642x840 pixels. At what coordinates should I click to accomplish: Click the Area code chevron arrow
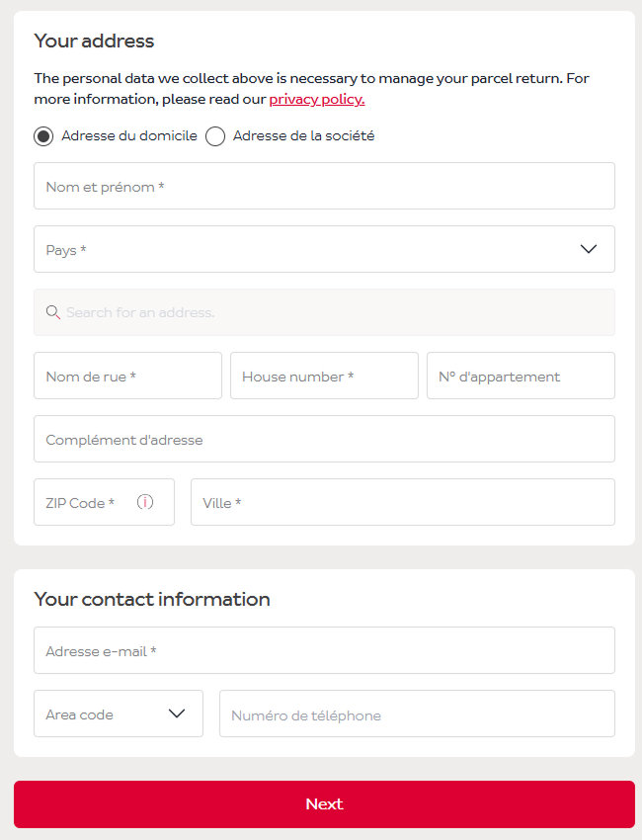point(177,714)
